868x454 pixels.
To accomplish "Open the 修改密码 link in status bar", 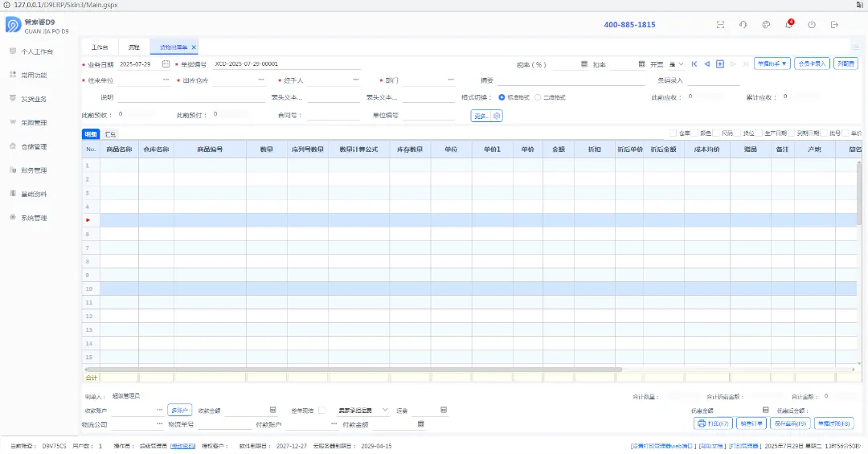I will point(182,446).
